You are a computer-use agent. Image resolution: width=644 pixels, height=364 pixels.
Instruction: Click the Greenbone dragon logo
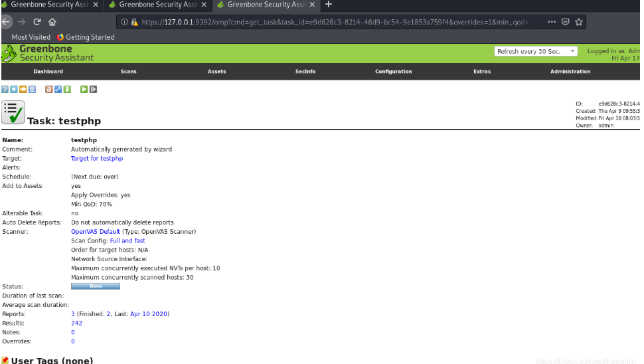point(9,53)
